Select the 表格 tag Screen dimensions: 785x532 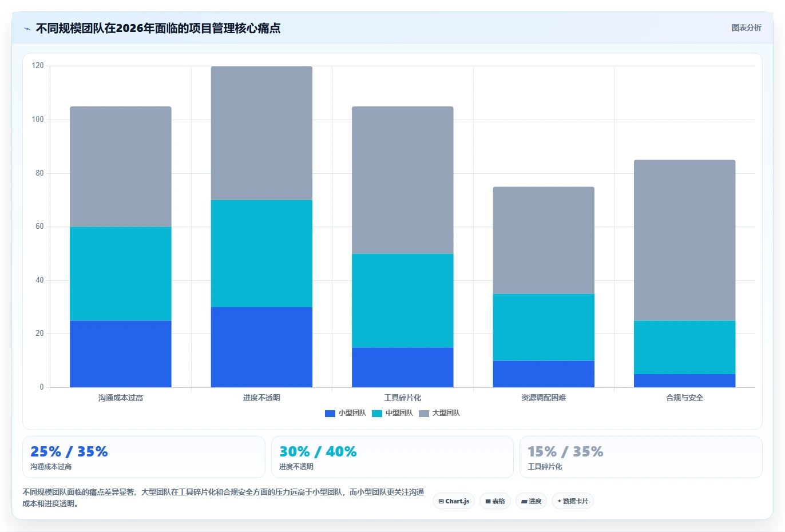(495, 501)
